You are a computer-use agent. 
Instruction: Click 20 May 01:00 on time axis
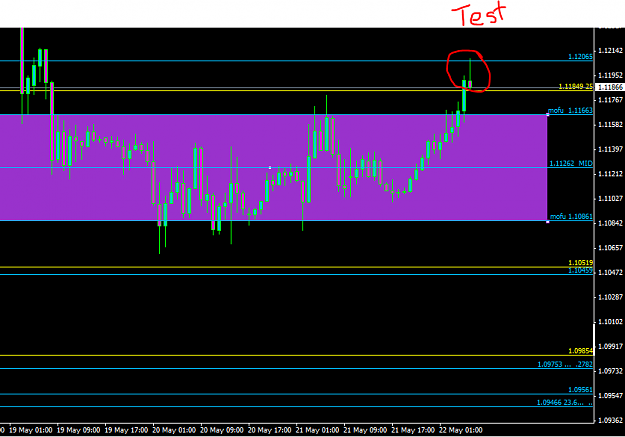click(174, 430)
